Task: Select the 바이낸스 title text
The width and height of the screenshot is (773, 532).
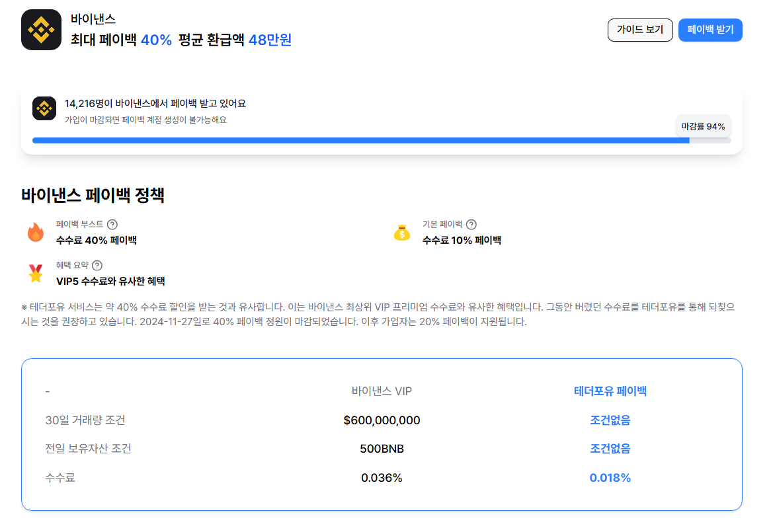Action: [x=93, y=19]
